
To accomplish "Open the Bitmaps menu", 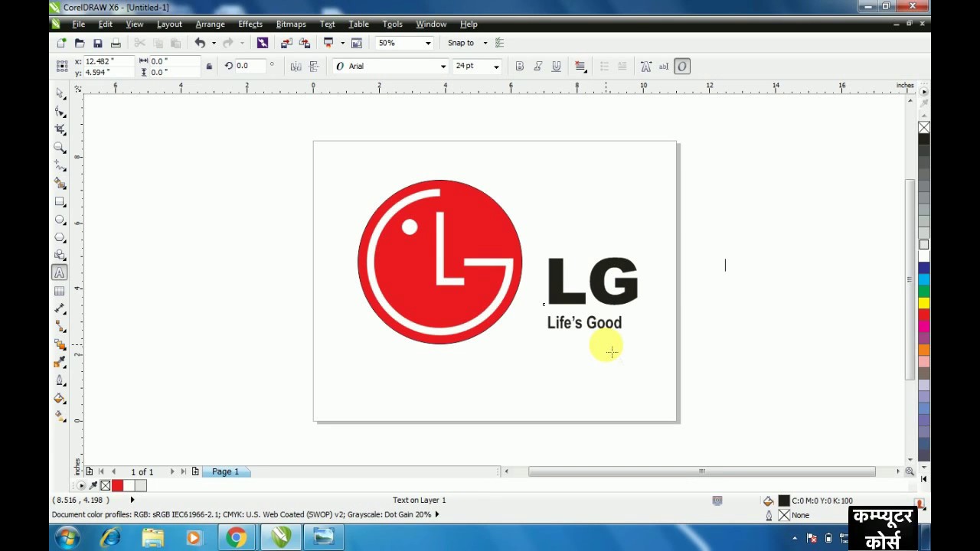I will click(x=291, y=24).
